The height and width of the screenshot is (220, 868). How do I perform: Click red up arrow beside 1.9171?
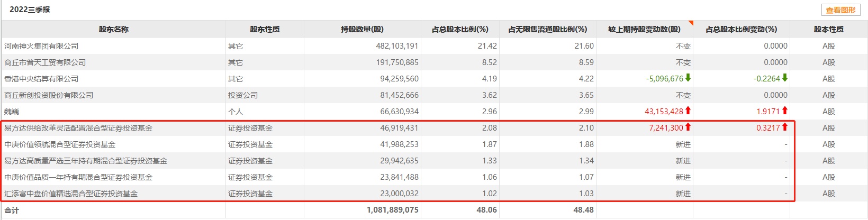pos(785,111)
